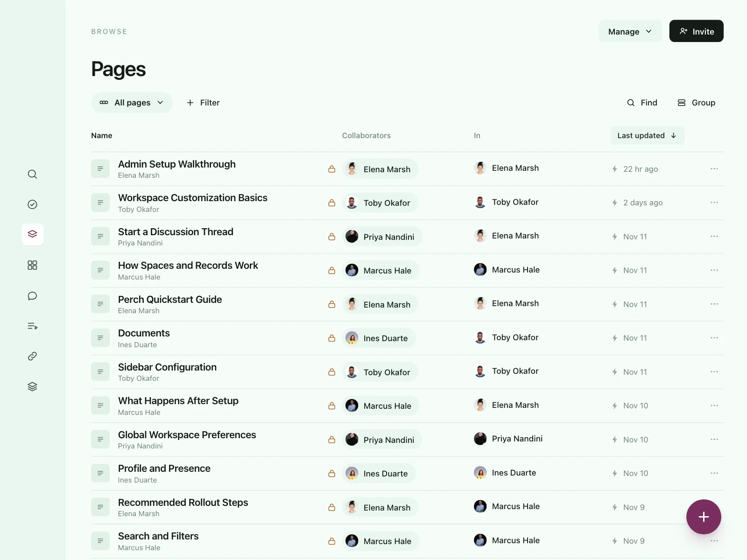
Task: Click the In column header
Action: point(477,135)
